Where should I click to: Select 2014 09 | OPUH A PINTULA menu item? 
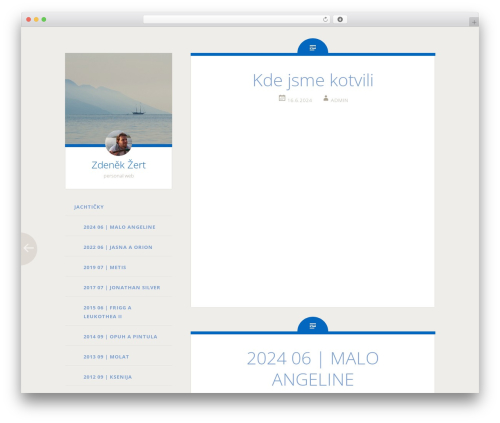(x=120, y=337)
